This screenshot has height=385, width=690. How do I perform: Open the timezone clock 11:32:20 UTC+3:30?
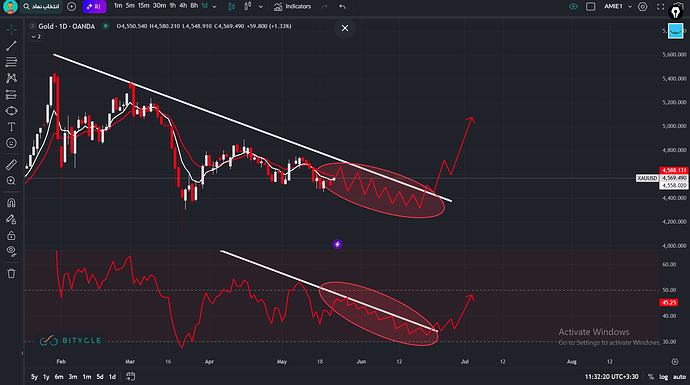(611, 377)
